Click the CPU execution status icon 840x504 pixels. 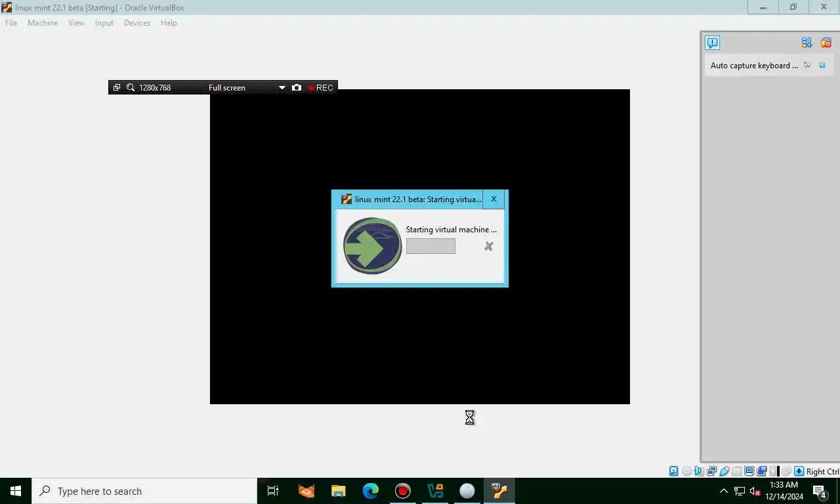774,471
